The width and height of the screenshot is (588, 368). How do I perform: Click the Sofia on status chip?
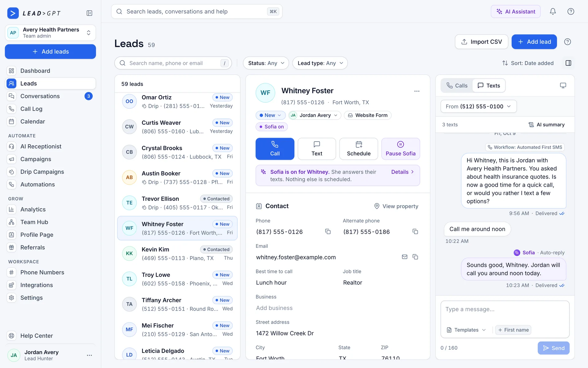pyautogui.click(x=272, y=127)
